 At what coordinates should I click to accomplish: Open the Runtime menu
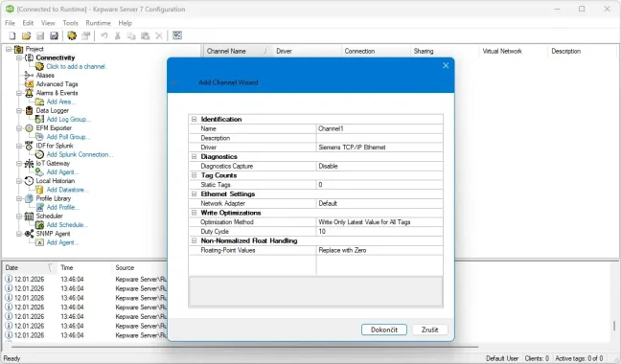(x=98, y=23)
